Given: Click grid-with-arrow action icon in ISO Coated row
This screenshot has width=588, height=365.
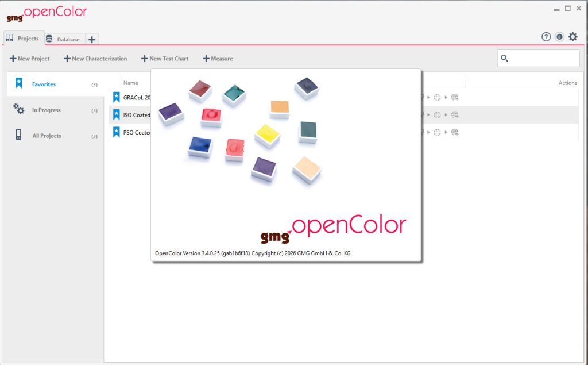Looking at the screenshot, I should click(455, 114).
